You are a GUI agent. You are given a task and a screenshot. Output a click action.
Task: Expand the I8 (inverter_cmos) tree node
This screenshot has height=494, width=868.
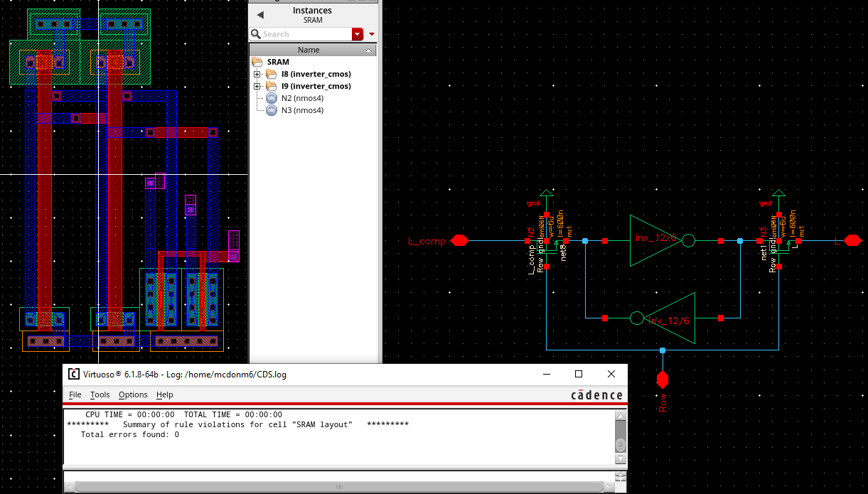(x=257, y=74)
